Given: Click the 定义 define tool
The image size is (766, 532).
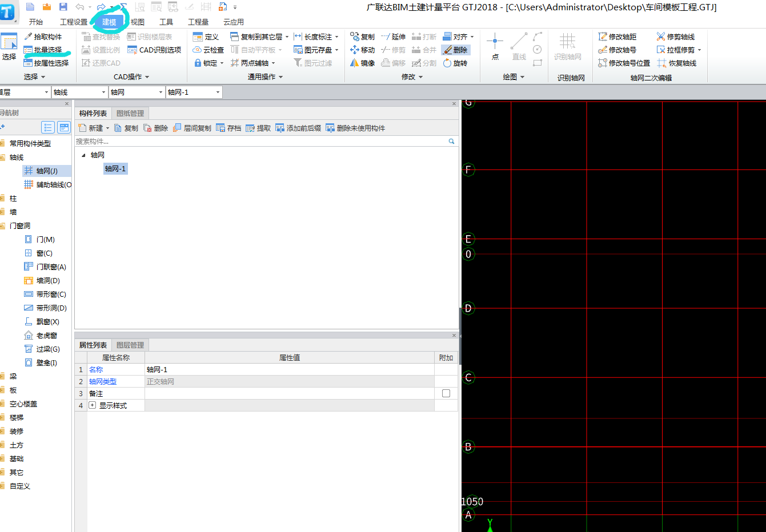Looking at the screenshot, I should [206, 37].
